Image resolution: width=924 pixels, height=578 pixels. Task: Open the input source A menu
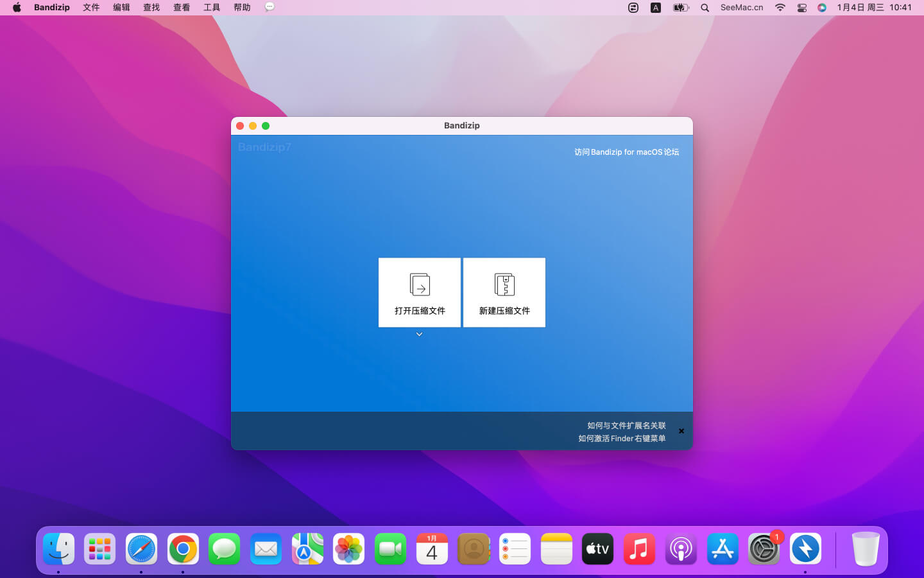click(655, 8)
